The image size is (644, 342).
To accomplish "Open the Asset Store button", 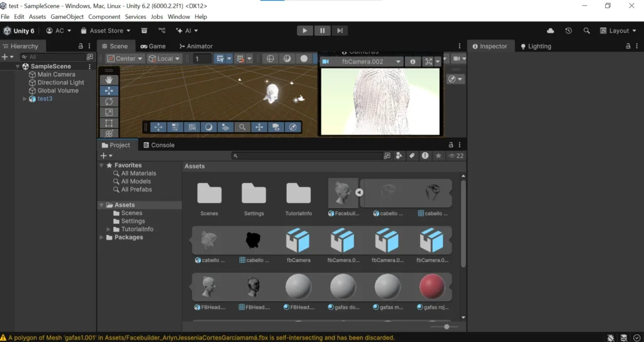I will pos(106,31).
